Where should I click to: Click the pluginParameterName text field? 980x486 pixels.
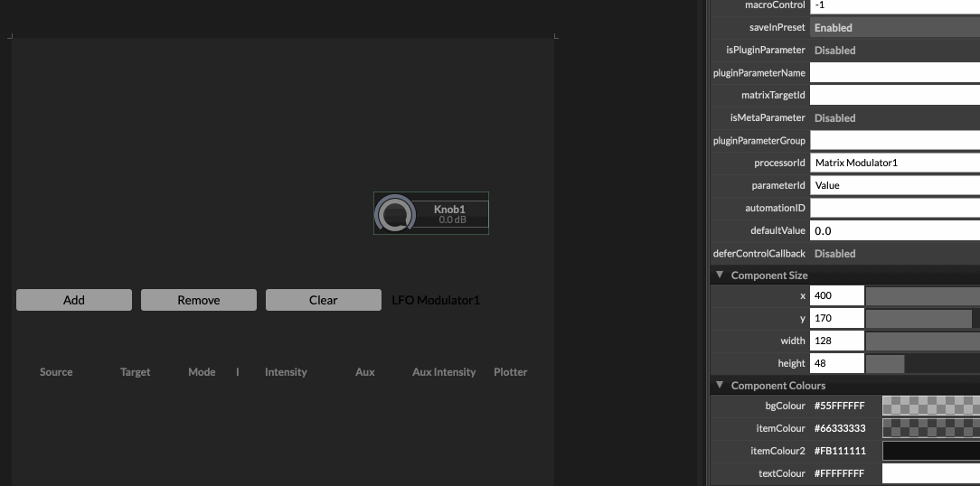894,73
